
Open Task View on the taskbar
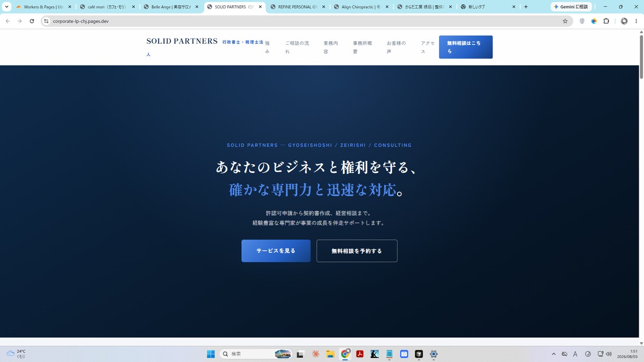click(x=300, y=354)
